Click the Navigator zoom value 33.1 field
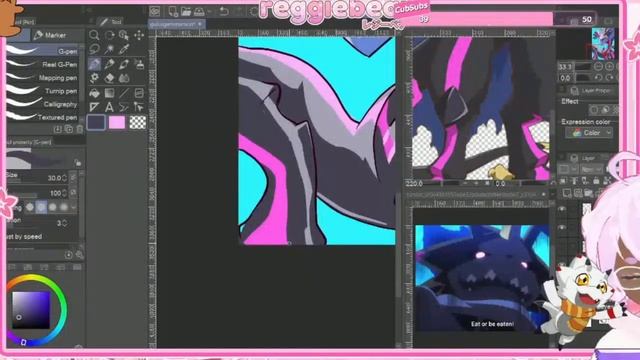The height and width of the screenshot is (360, 640). coord(565,67)
